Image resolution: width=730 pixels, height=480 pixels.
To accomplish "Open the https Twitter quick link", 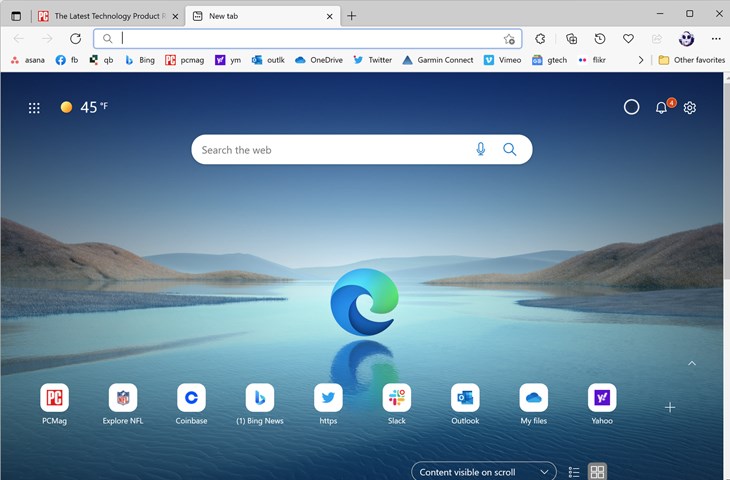I will tap(328, 404).
